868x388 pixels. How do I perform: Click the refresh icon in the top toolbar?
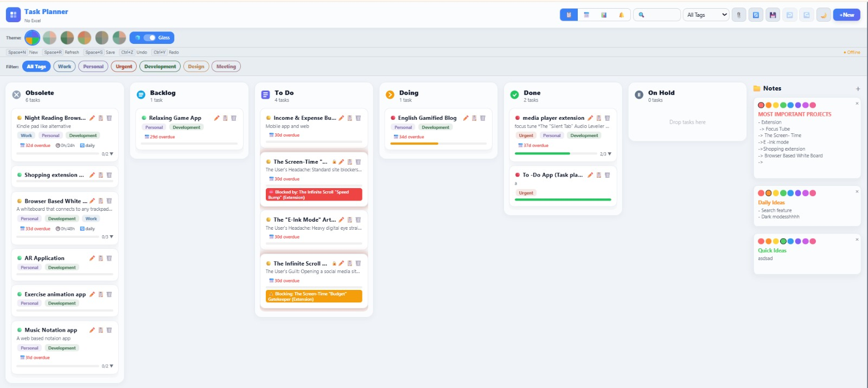756,15
